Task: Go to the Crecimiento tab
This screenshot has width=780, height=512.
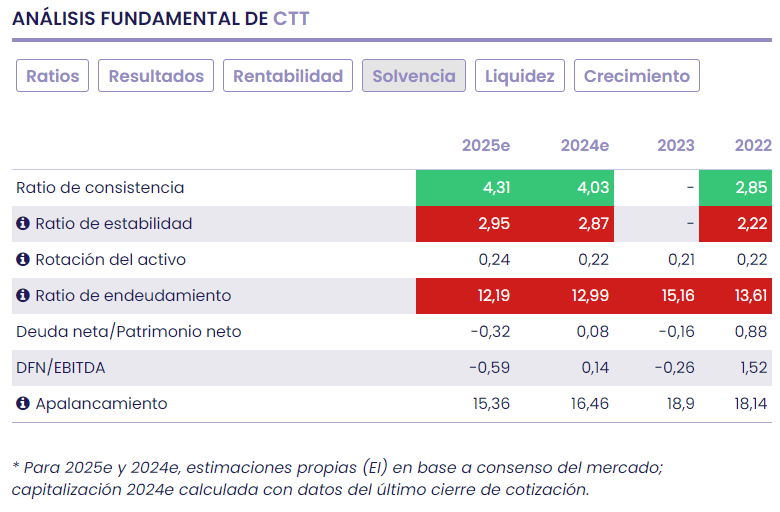Action: coord(637,76)
